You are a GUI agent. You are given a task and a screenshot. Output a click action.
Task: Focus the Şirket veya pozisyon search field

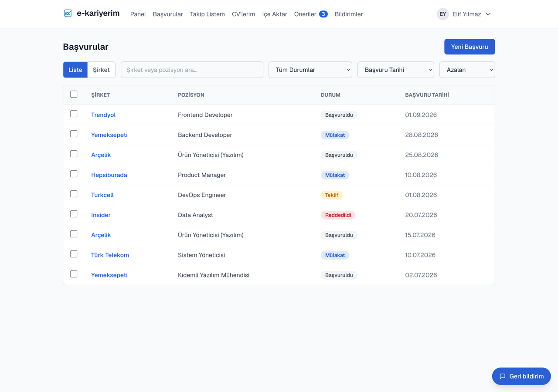pos(192,70)
